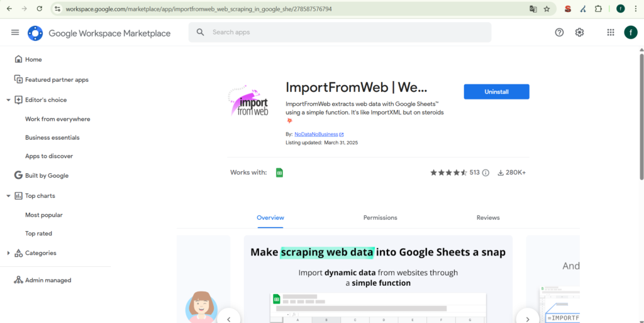Click the Top charts label
Image resolution: width=644 pixels, height=323 pixels.
click(40, 196)
